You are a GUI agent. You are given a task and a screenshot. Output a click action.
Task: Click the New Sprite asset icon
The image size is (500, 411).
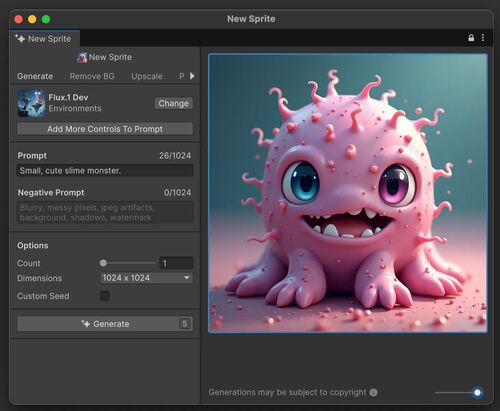click(x=82, y=57)
